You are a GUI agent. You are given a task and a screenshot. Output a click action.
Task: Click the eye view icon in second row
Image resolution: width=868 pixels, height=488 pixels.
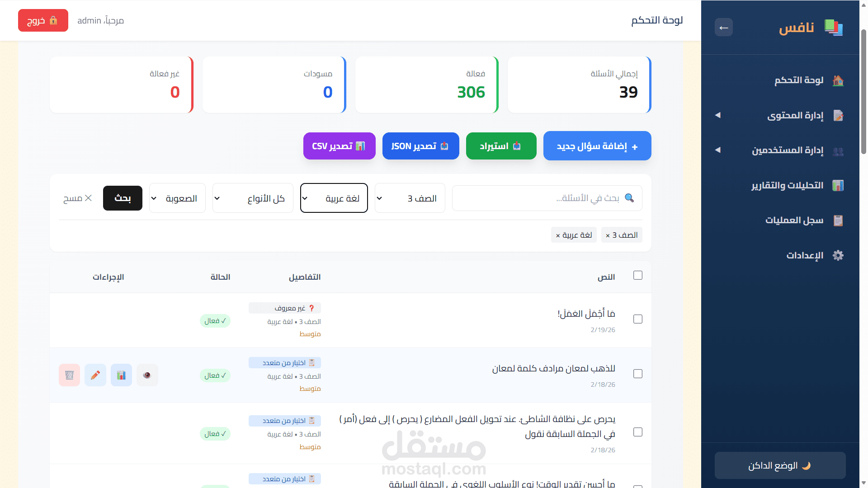147,375
